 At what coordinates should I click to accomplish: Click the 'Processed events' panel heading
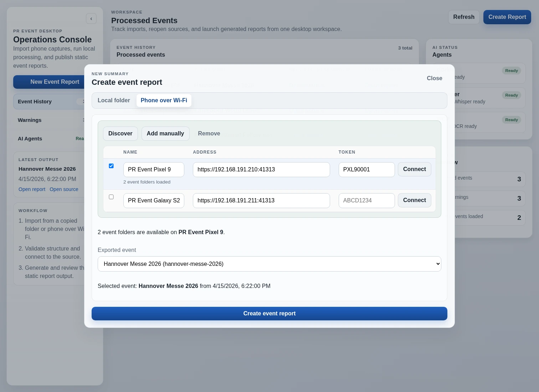[x=141, y=55]
